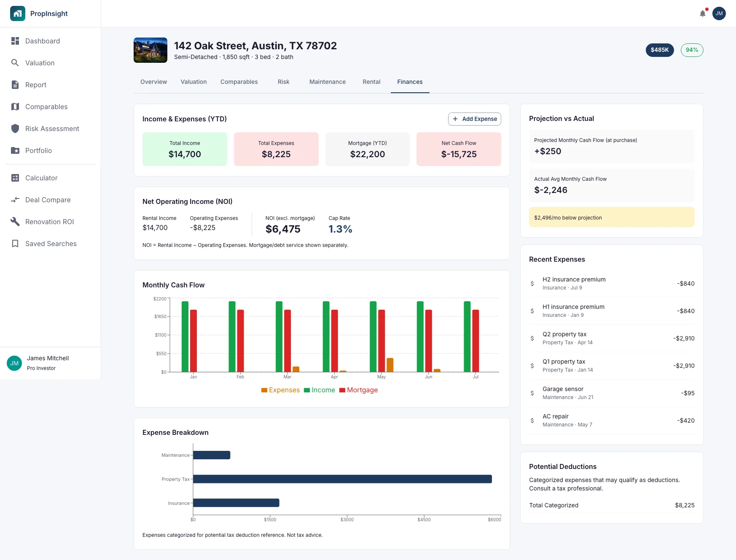This screenshot has height=560, width=736.
Task: Click the Total Expenses card
Action: [276, 149]
